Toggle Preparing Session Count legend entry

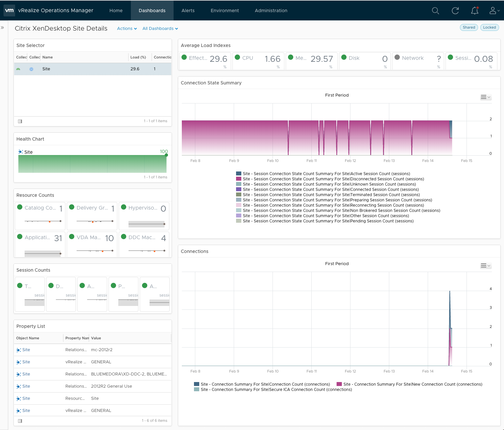click(x=334, y=200)
